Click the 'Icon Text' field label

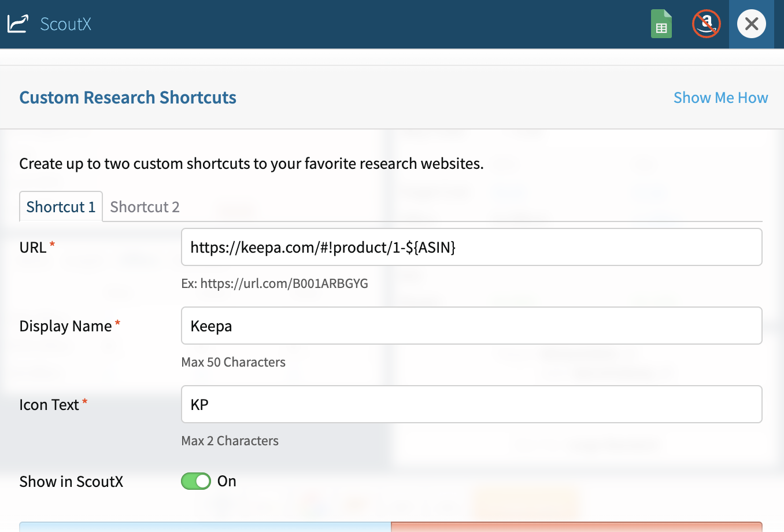point(49,405)
